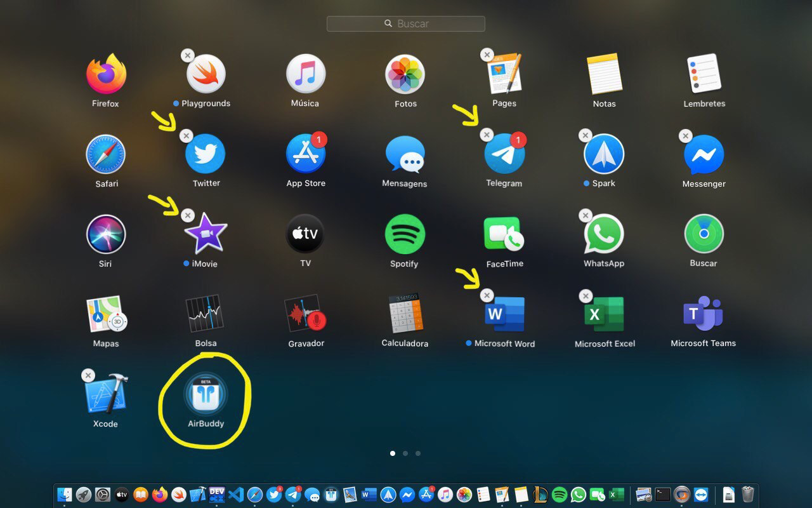Viewport: 812px width, 508px height.
Task: Launch the Gravador voice recorder
Action: point(305,314)
